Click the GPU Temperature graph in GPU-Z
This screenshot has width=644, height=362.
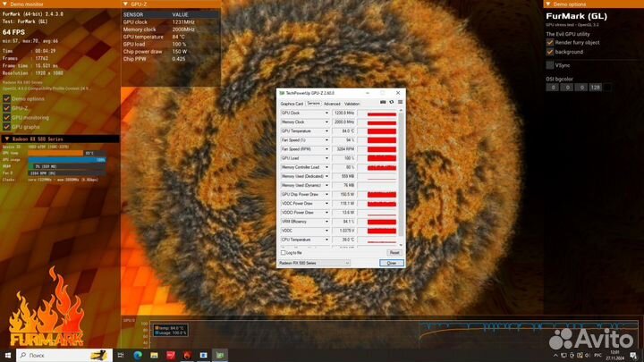coord(377,130)
